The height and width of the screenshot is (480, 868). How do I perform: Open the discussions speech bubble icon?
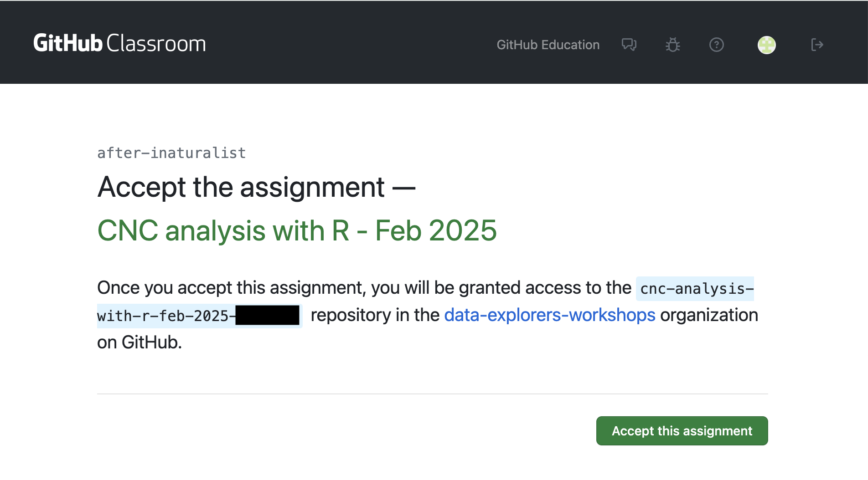click(x=629, y=45)
